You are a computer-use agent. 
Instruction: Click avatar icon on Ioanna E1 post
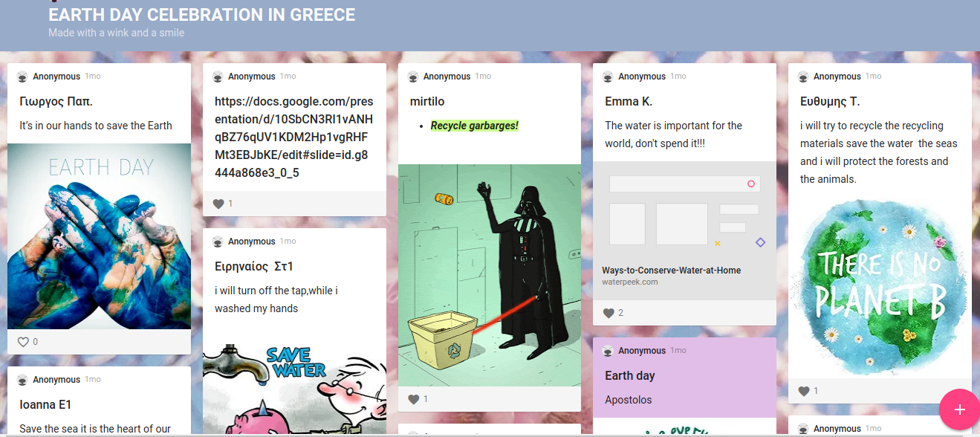click(22, 380)
